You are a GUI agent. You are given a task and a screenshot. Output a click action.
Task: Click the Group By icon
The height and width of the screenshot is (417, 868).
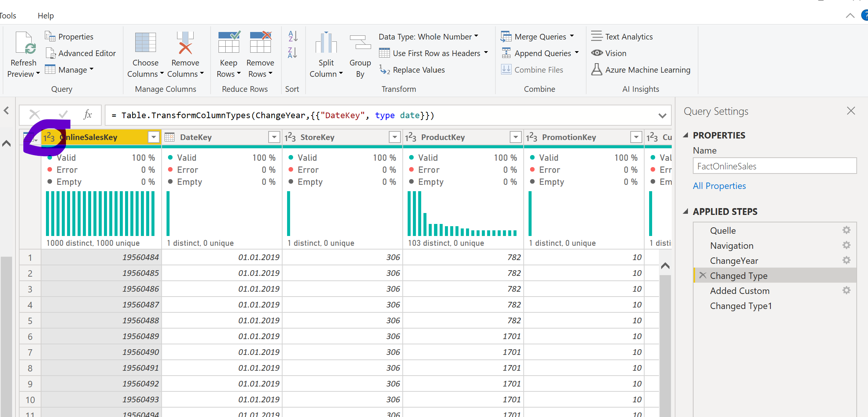(360, 42)
